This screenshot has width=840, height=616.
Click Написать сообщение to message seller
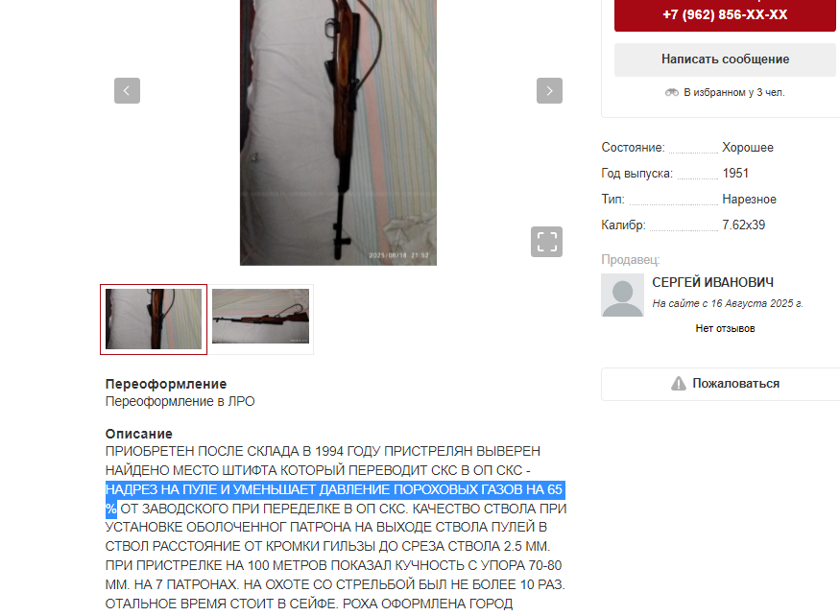(x=725, y=59)
